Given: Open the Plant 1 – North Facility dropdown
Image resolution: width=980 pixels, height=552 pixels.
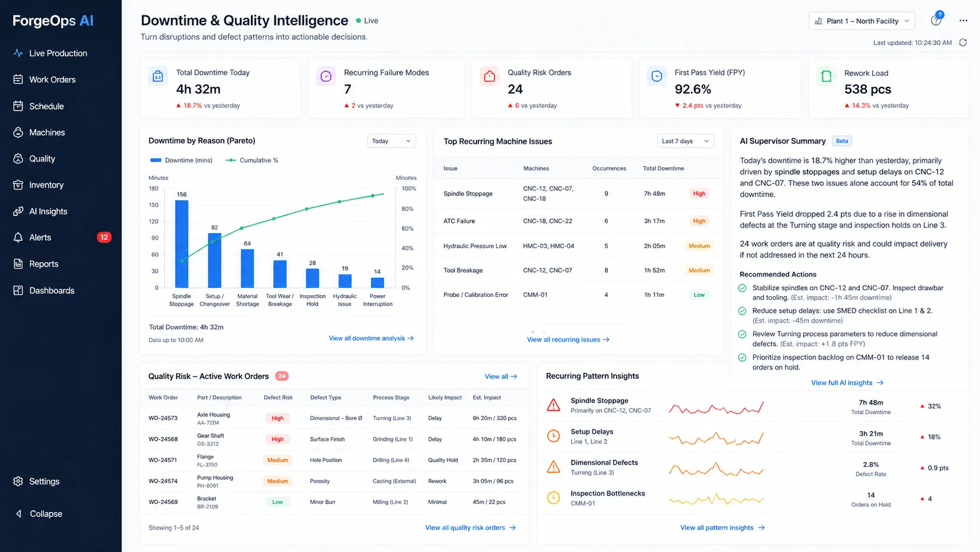Looking at the screenshot, I should (862, 21).
